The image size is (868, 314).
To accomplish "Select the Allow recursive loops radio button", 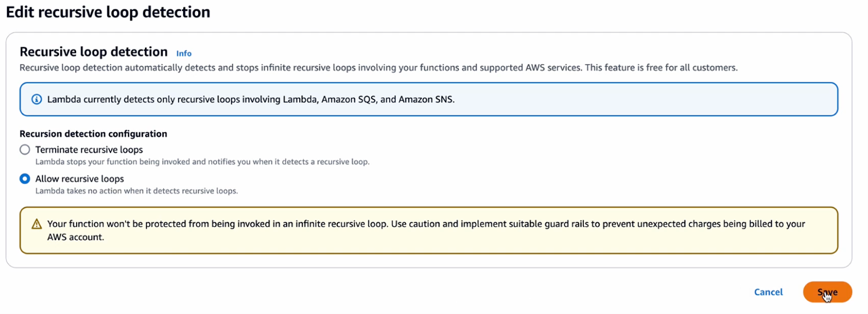I will 25,179.
